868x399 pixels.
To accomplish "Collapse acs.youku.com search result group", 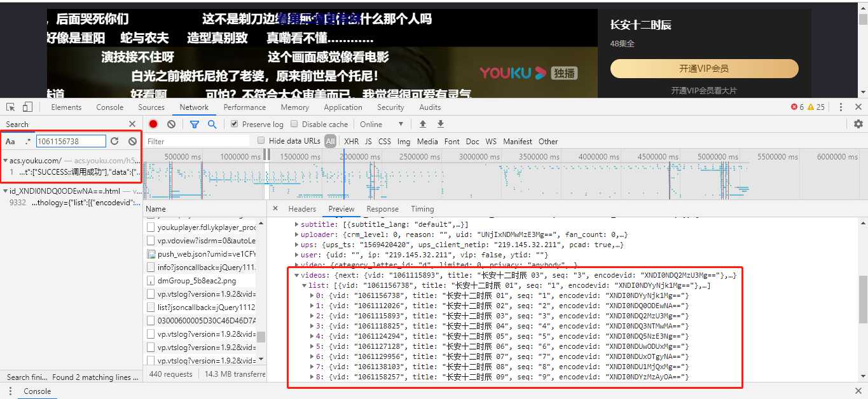I will pos(6,161).
